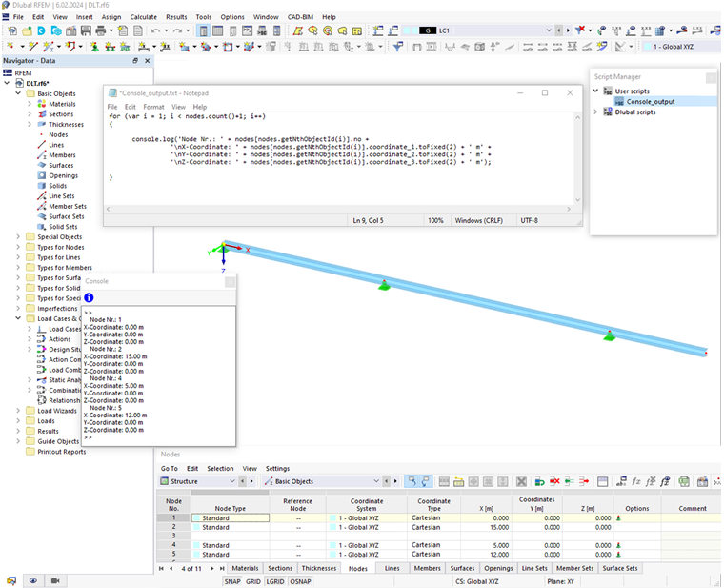Click the Notepad vertical scrollbar down arrow
The image size is (724, 588).
577,200
